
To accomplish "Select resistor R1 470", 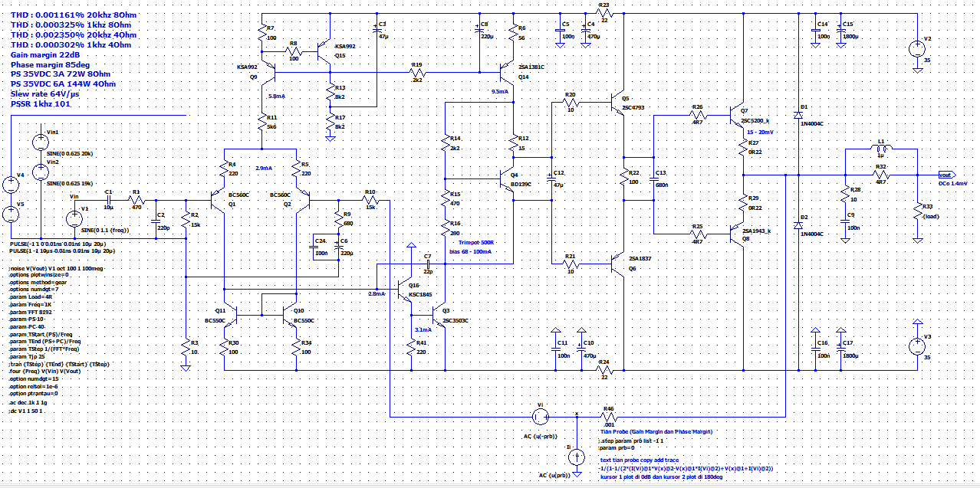I will coord(137,199).
